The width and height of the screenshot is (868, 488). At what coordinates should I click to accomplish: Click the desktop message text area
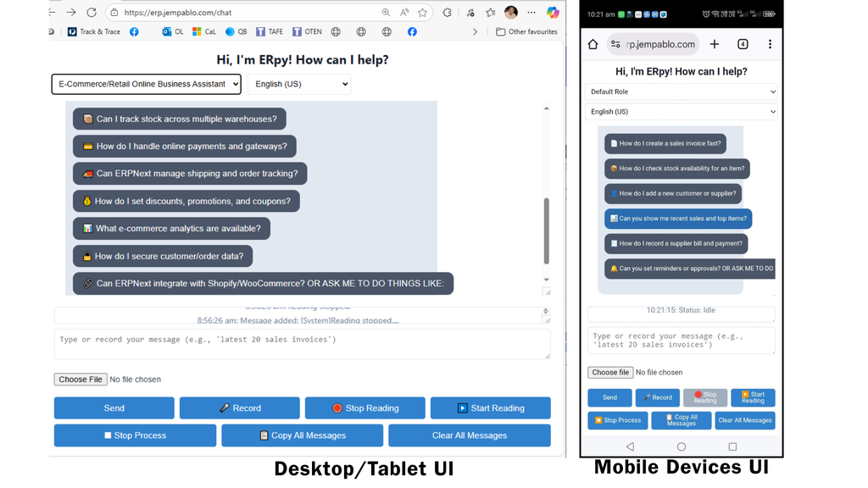click(303, 344)
